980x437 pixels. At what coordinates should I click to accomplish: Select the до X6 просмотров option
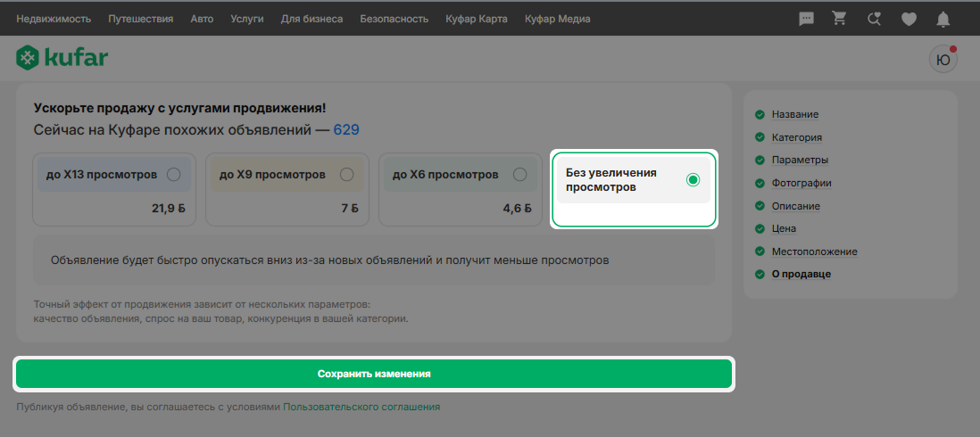click(x=461, y=190)
